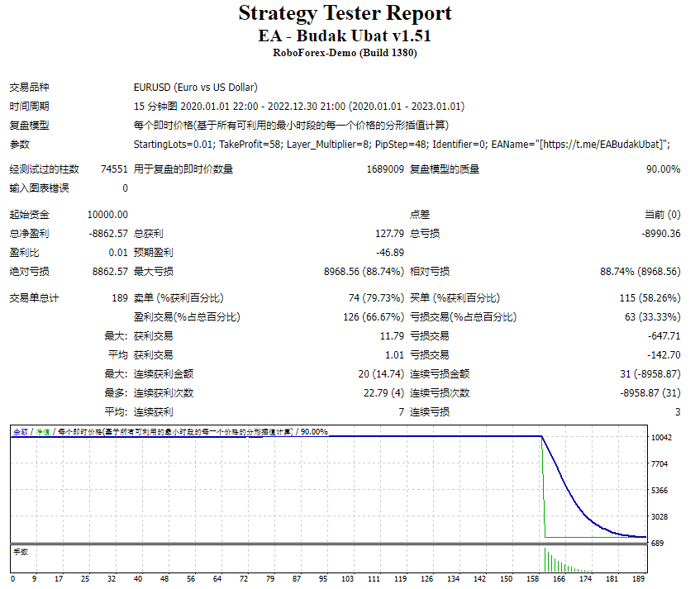Click the 手数 label in lower panel

pos(21,552)
